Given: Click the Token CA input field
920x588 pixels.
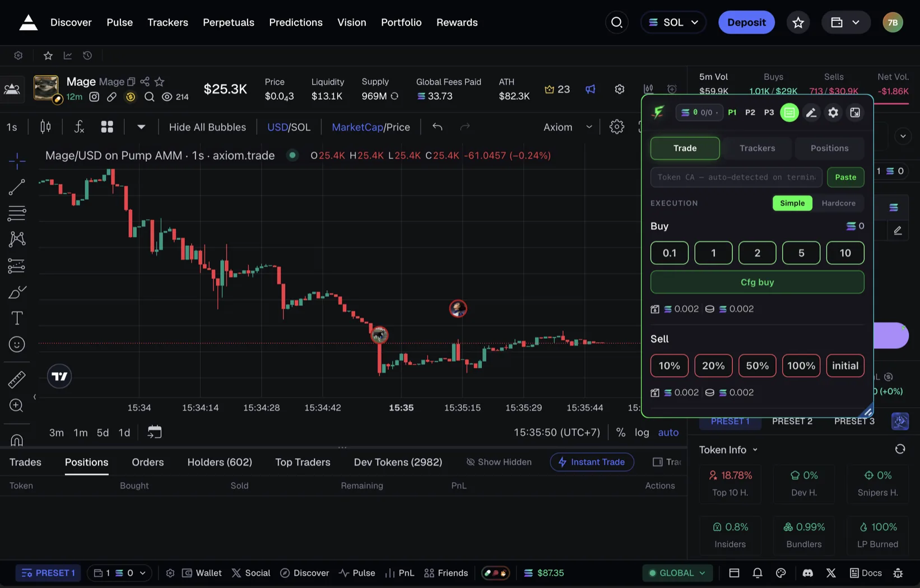Looking at the screenshot, I should click(736, 177).
